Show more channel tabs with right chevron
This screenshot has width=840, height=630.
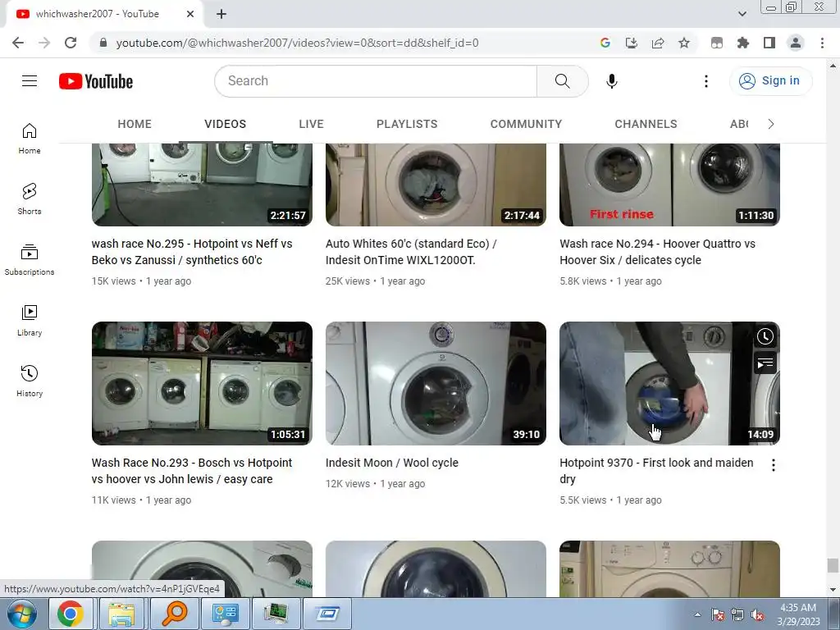tap(771, 125)
